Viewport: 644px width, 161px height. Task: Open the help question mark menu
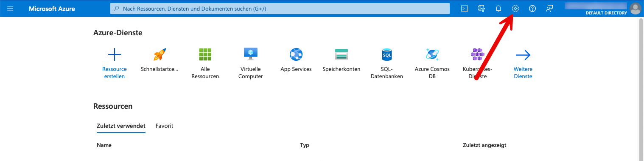pos(532,8)
